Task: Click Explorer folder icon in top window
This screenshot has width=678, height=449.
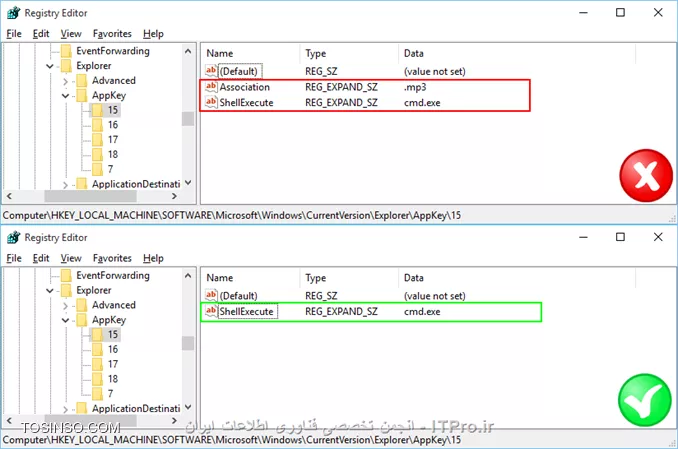Action: (66, 66)
